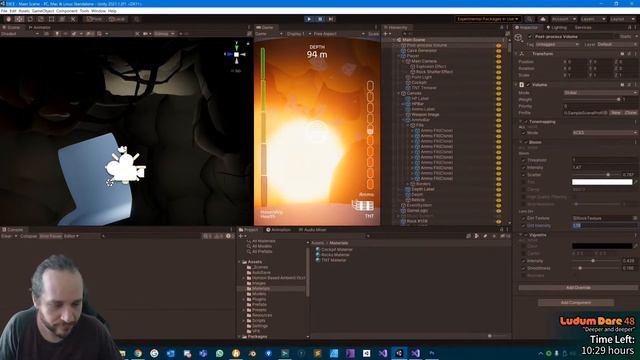640x360 pixels.
Task: Collapse the Fills node in Hierarchy
Action: pos(408,125)
